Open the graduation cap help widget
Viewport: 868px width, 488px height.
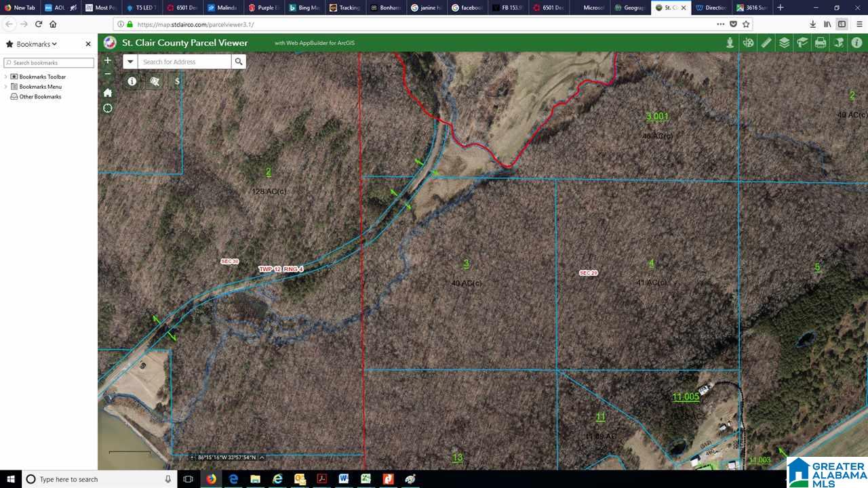pos(802,43)
